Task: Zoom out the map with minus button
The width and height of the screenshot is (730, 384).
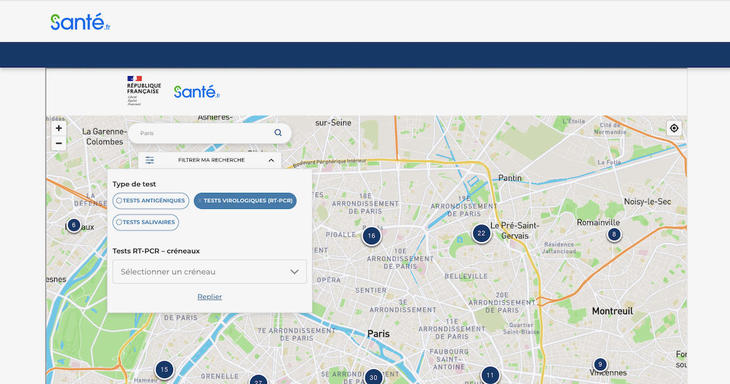Action: pos(59,143)
